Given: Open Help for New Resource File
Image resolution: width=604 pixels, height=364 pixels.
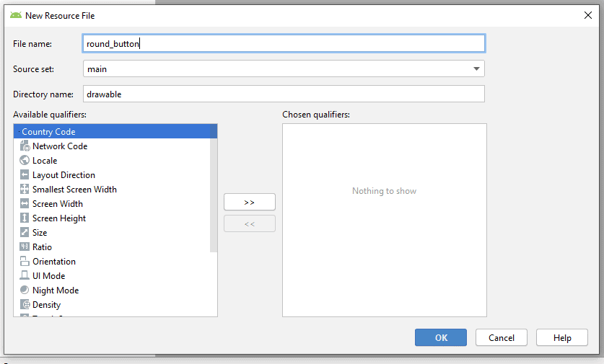Looking at the screenshot, I should pyautogui.click(x=562, y=337).
